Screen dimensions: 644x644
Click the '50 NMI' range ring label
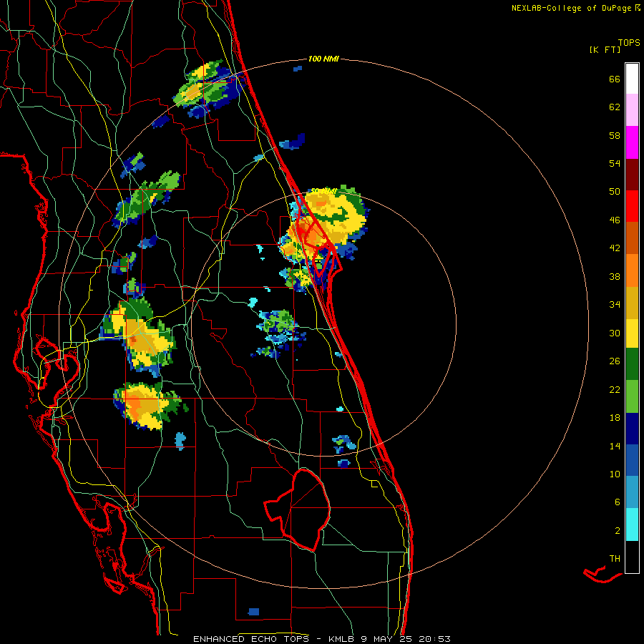pos(324,191)
